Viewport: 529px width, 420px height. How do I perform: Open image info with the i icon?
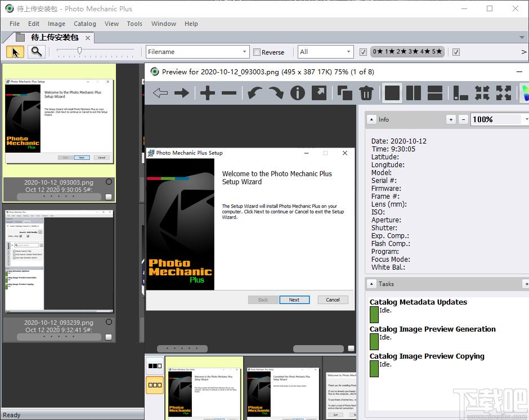(x=298, y=93)
